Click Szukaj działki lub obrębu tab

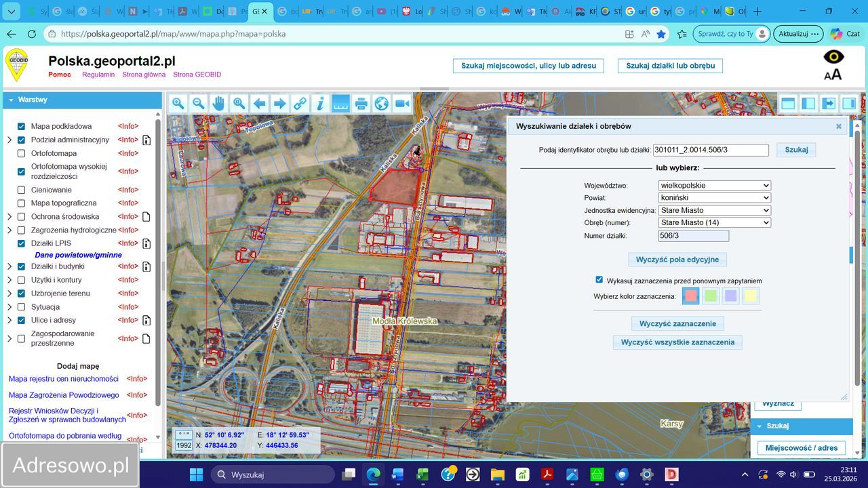coord(670,66)
